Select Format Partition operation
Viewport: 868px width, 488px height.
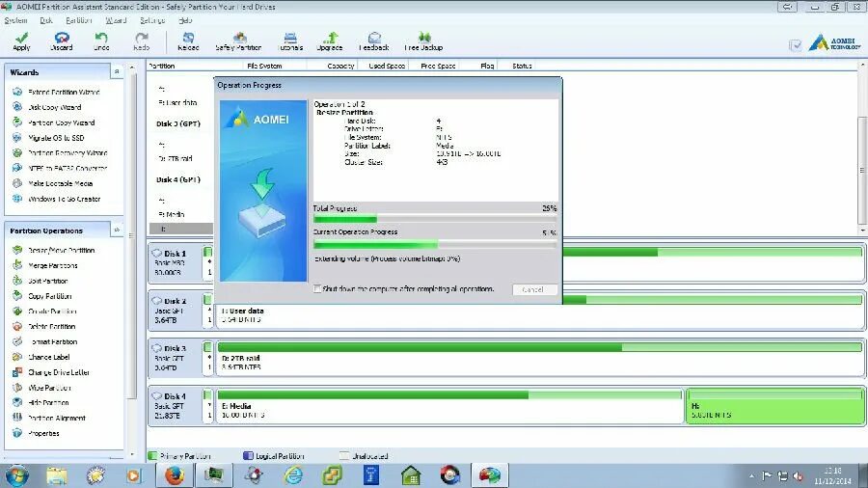[x=53, y=342]
